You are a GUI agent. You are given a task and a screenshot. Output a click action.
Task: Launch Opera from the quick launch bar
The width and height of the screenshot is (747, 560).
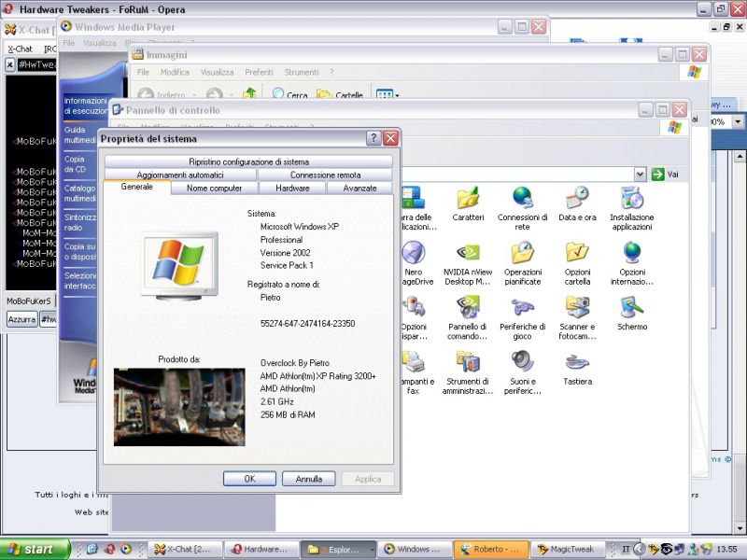point(109,549)
